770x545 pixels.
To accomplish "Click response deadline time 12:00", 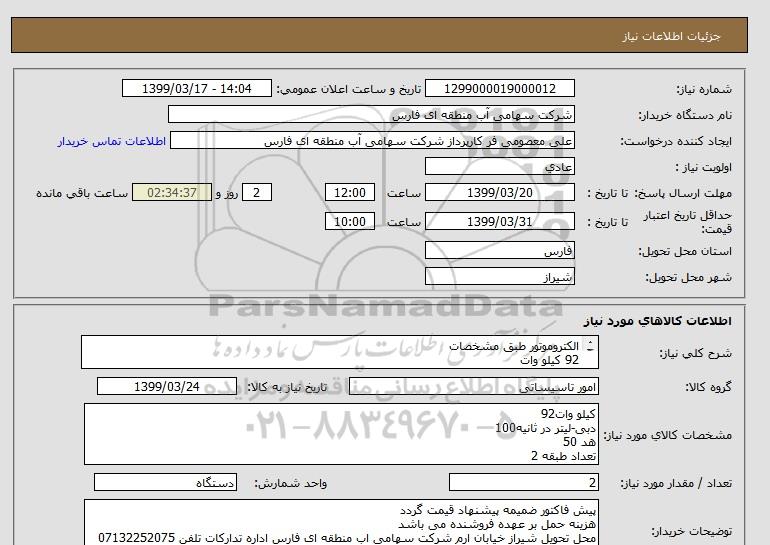I will [350, 192].
